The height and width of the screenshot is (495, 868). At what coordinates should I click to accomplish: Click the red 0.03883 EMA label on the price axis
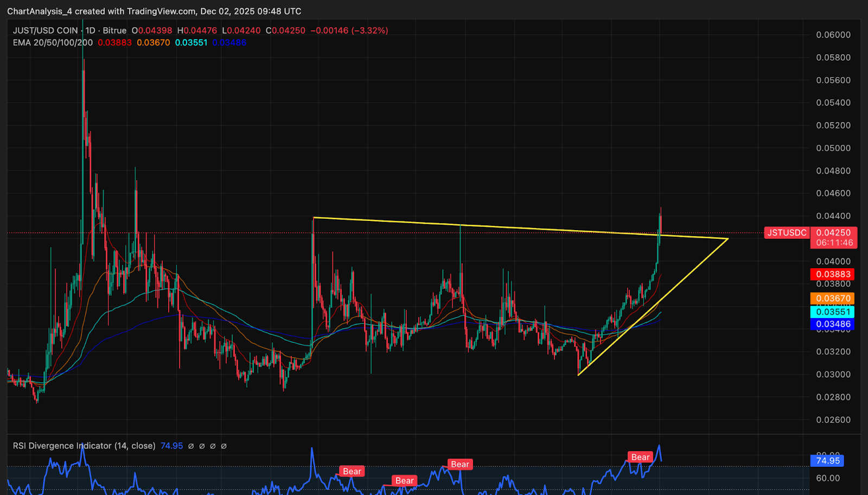coord(832,274)
